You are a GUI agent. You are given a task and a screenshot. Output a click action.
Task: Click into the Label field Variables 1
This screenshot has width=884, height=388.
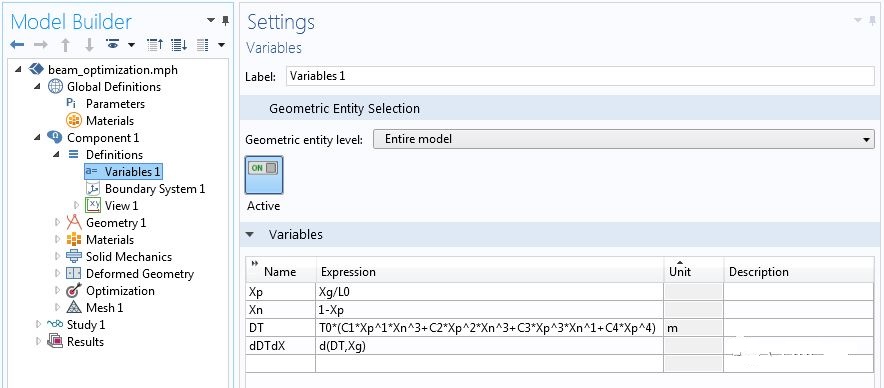pos(581,76)
